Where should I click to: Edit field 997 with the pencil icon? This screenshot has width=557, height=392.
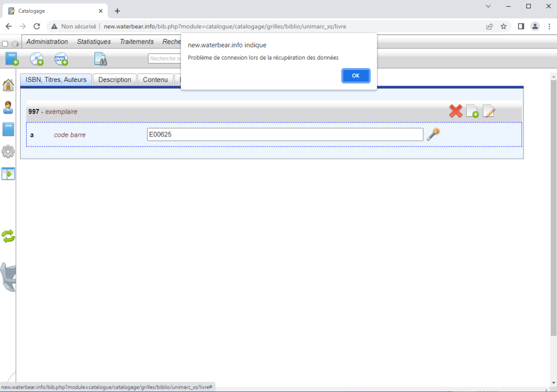(x=488, y=111)
